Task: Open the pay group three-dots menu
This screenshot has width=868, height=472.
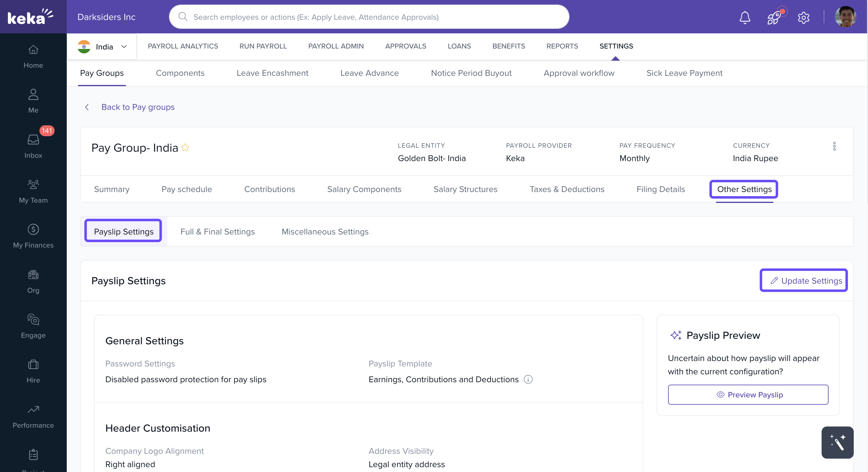Action: click(x=834, y=146)
